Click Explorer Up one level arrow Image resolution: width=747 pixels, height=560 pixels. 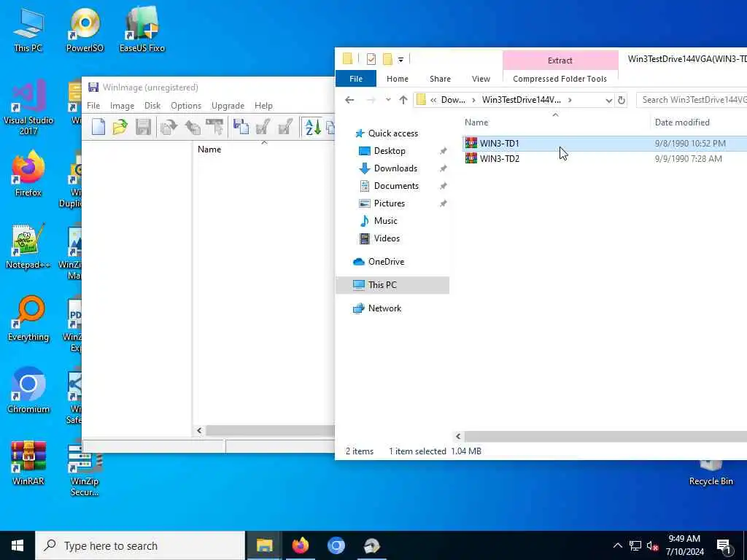403,100
